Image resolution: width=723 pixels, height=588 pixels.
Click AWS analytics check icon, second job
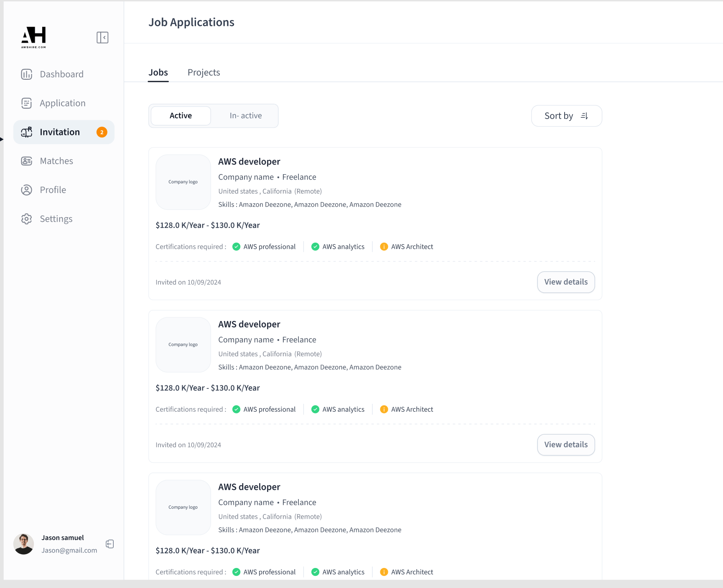(x=316, y=409)
